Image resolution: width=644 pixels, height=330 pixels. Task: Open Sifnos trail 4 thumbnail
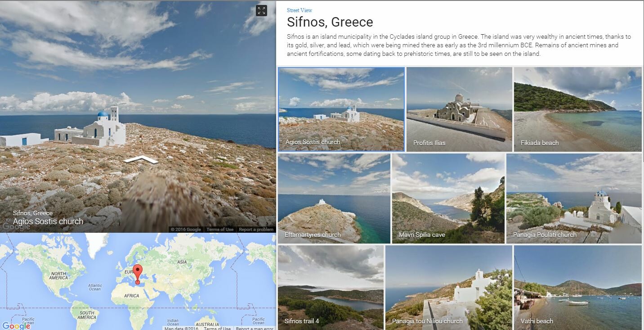pyautogui.click(x=331, y=288)
